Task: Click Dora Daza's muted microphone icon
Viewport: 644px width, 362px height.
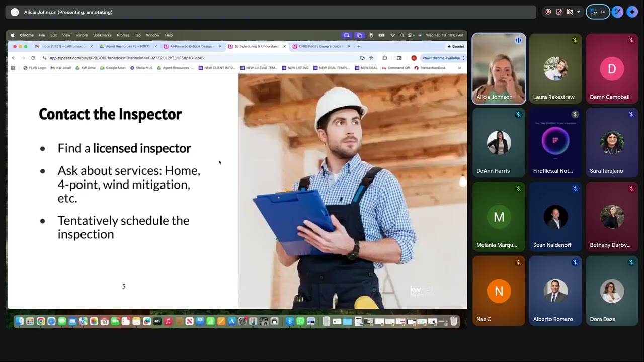Action: (631, 262)
